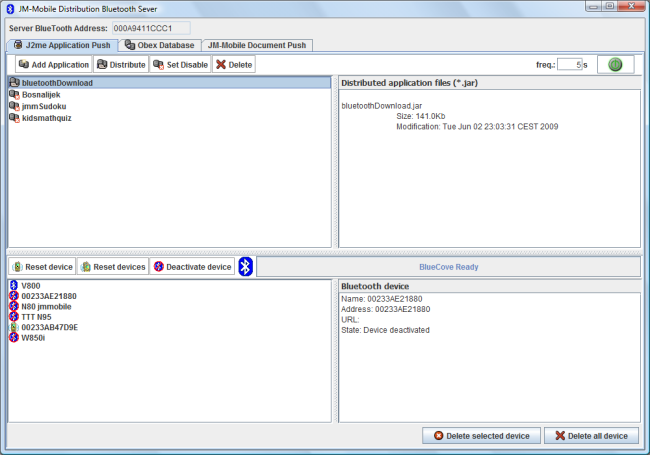Screen dimensions: 650x455
Task: Open the JM-Mobile Document Push tab
Action: coord(258,45)
